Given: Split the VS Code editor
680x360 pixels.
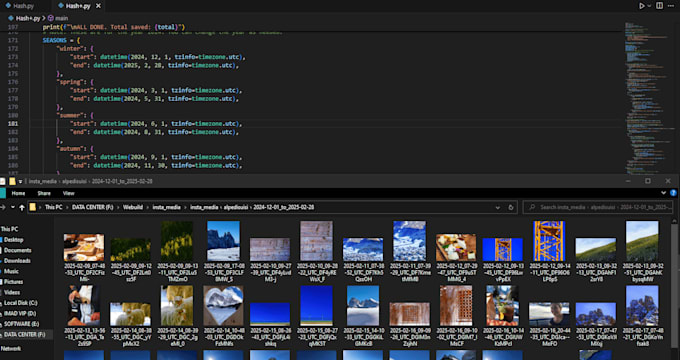Looking at the screenshot, I should [659, 6].
